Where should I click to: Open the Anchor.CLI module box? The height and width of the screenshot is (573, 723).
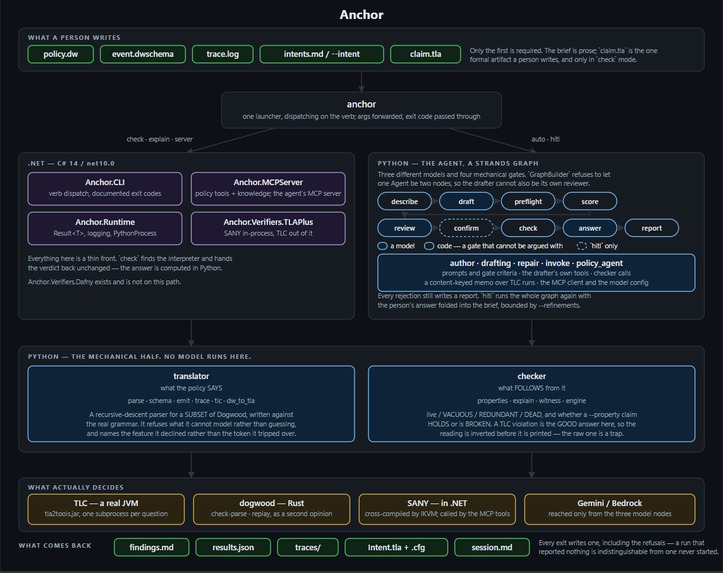(x=105, y=188)
